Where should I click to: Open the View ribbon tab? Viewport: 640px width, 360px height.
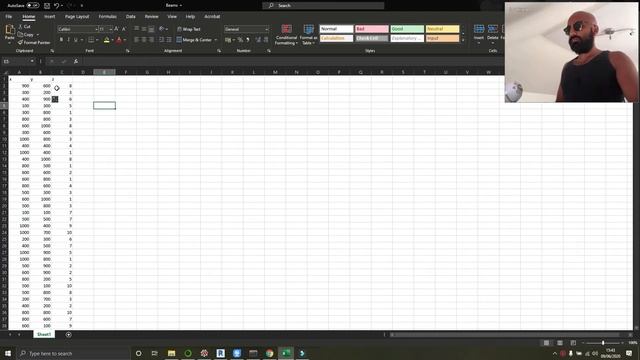(x=172, y=17)
